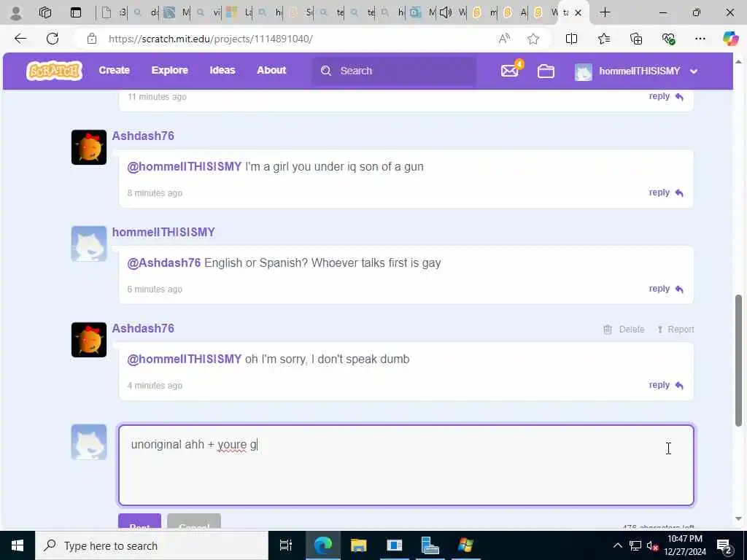
Task: Open the Favorites list icon
Action: pyautogui.click(x=603, y=39)
